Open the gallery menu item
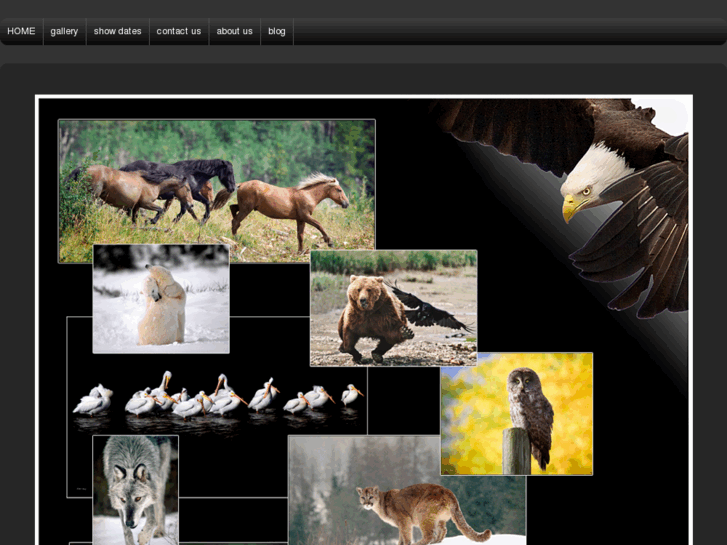This screenshot has width=727, height=545. click(64, 31)
